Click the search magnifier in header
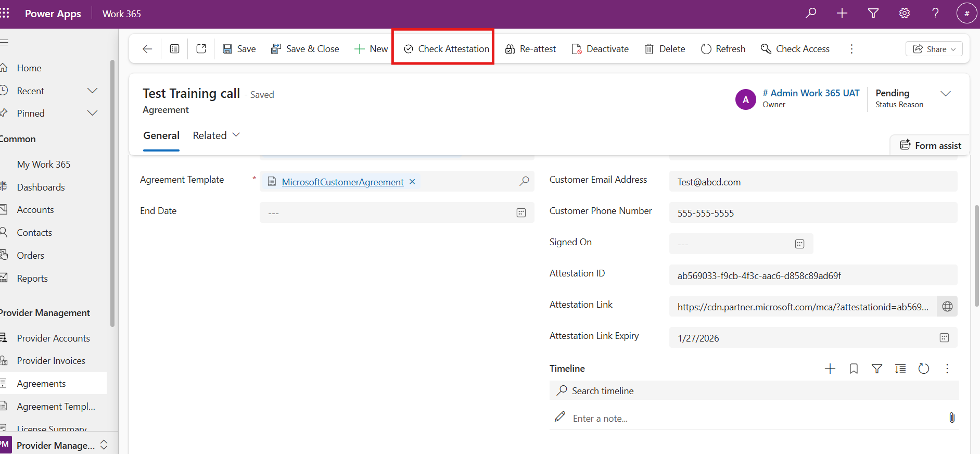 [811, 13]
